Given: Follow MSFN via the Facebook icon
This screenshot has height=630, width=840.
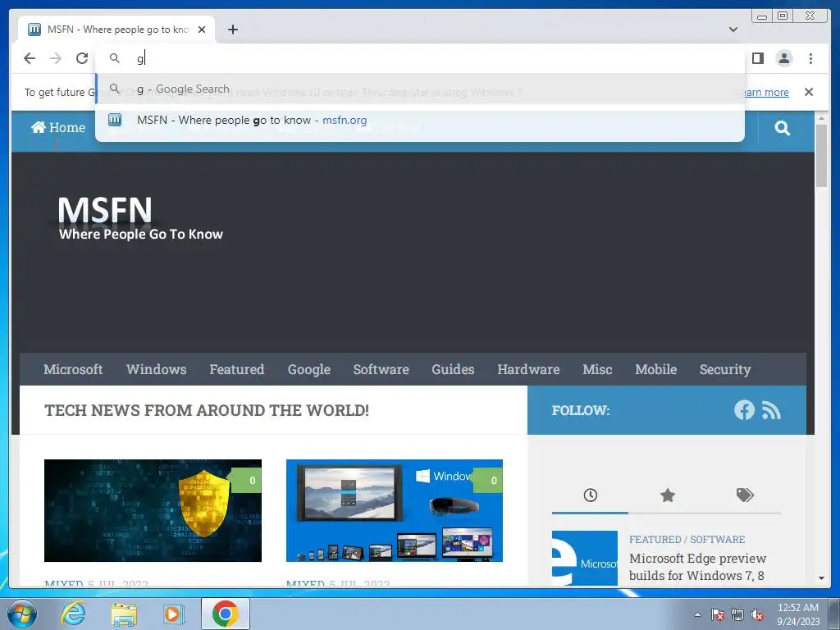Looking at the screenshot, I should [744, 410].
